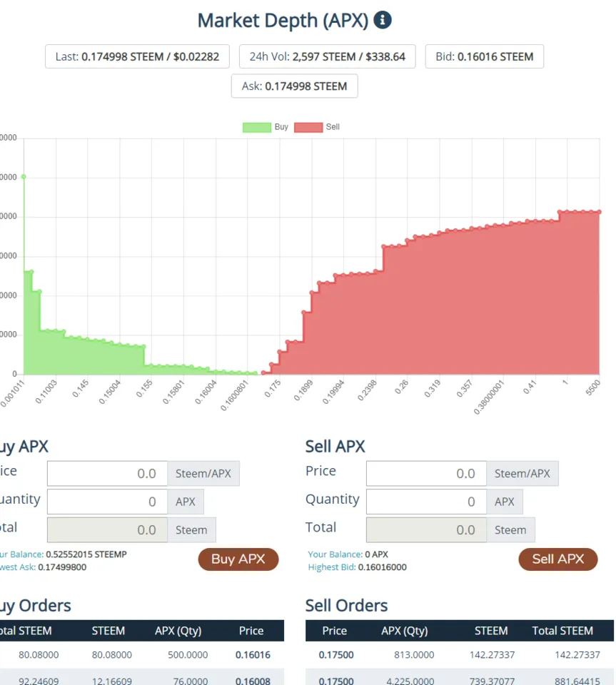The height and width of the screenshot is (685, 616).
Task: Click the Price header in Sell Orders
Action: [x=335, y=631]
